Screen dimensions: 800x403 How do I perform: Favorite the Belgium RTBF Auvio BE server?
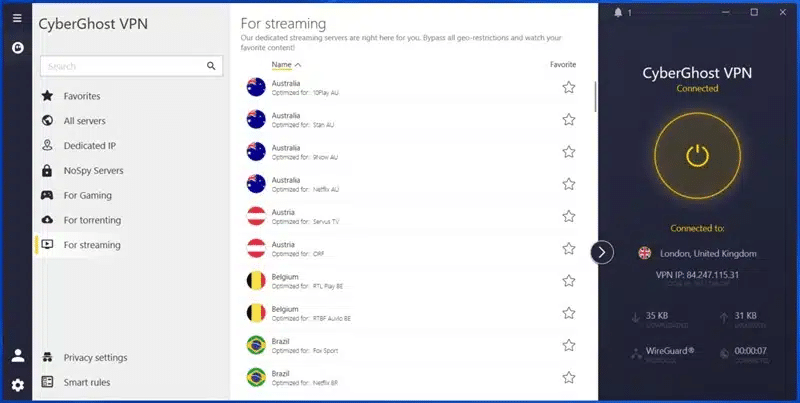[x=569, y=313]
